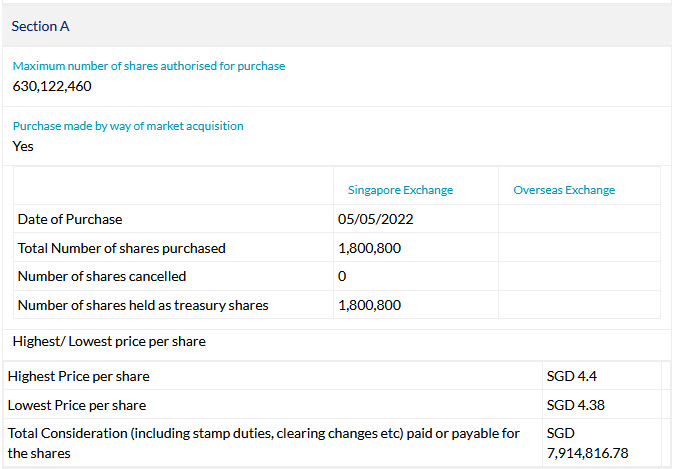Select the Number of shares cancelled label
The image size is (675, 469).
[102, 276]
